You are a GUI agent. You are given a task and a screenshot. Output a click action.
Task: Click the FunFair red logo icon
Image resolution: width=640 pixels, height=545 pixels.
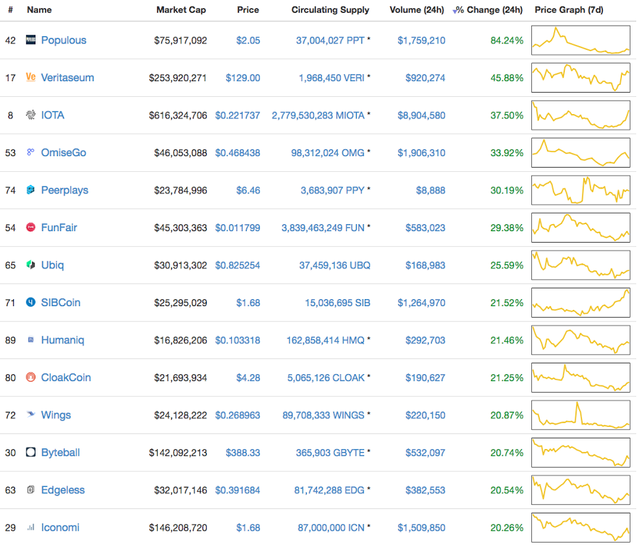[x=31, y=227]
